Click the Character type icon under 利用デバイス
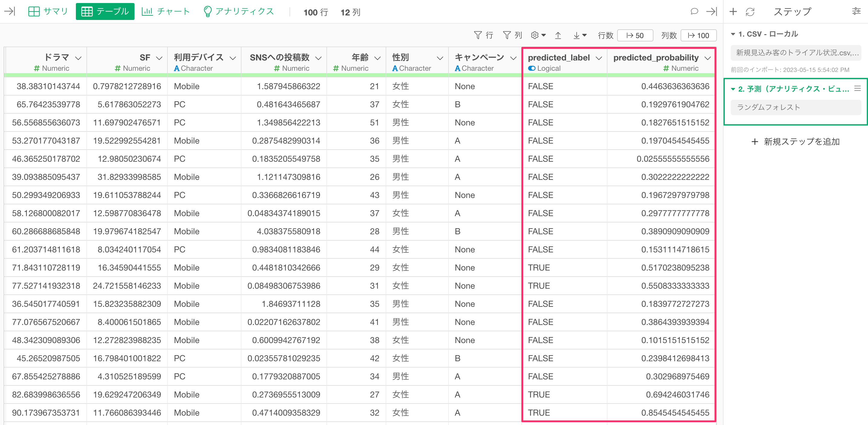Viewport: 868px width, 425px height. [x=177, y=68]
